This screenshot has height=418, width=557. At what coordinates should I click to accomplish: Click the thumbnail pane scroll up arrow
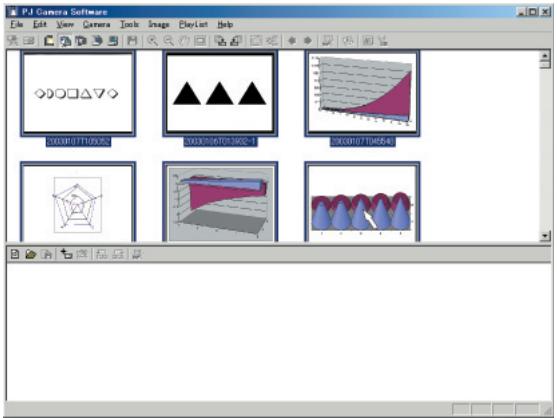click(x=545, y=55)
